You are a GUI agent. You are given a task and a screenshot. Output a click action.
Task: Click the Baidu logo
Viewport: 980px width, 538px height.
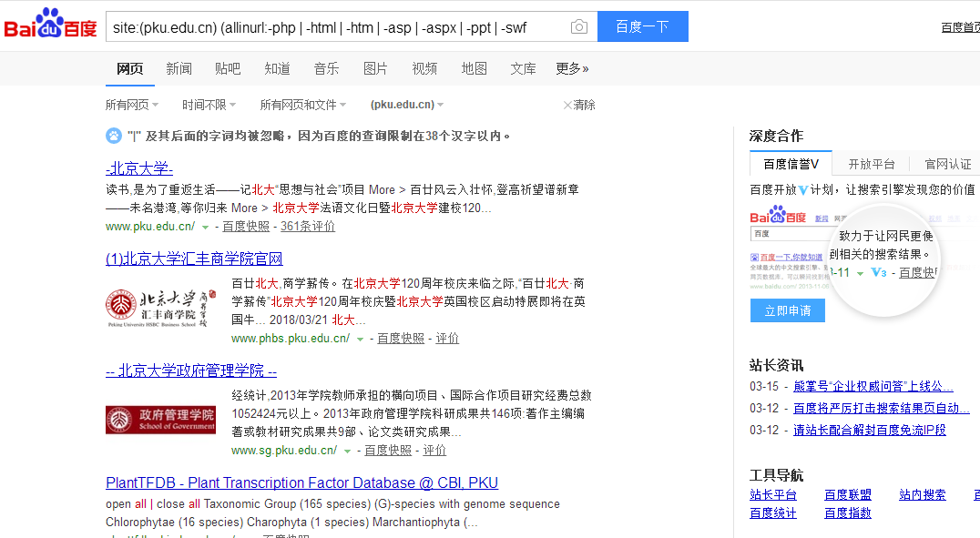(50, 25)
